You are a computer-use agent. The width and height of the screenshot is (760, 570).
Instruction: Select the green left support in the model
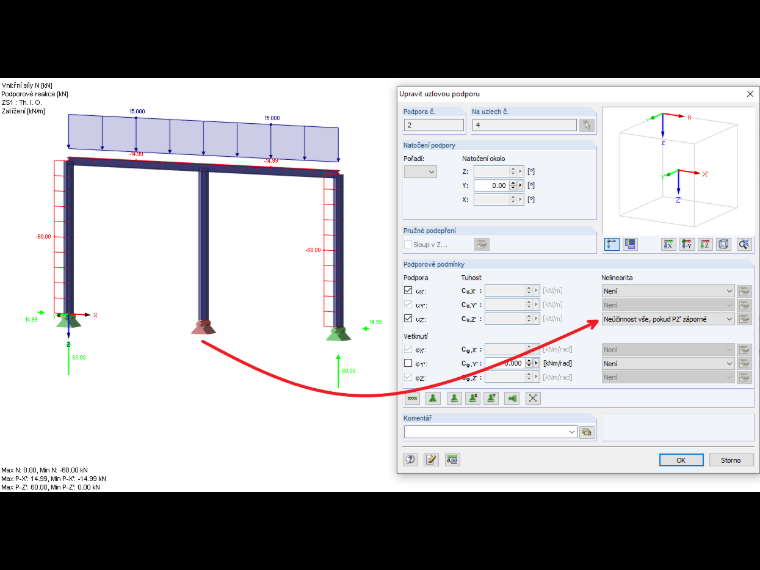(x=68, y=321)
